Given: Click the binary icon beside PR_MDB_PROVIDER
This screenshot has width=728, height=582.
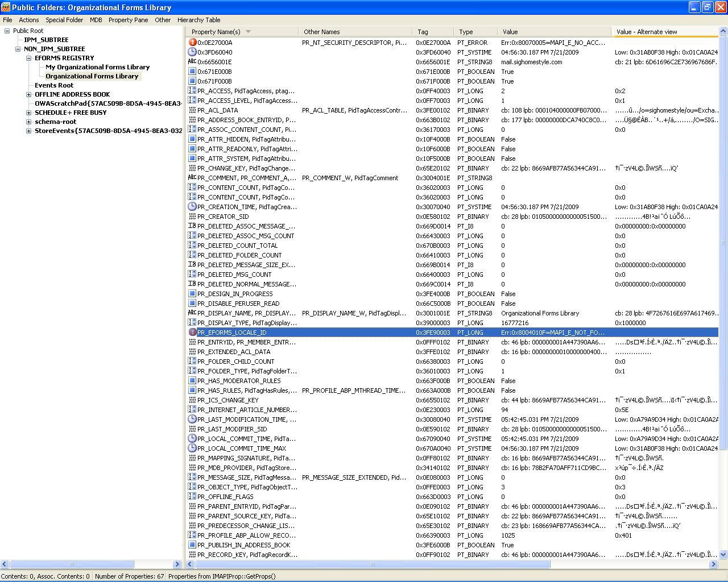Looking at the screenshot, I should [192, 468].
